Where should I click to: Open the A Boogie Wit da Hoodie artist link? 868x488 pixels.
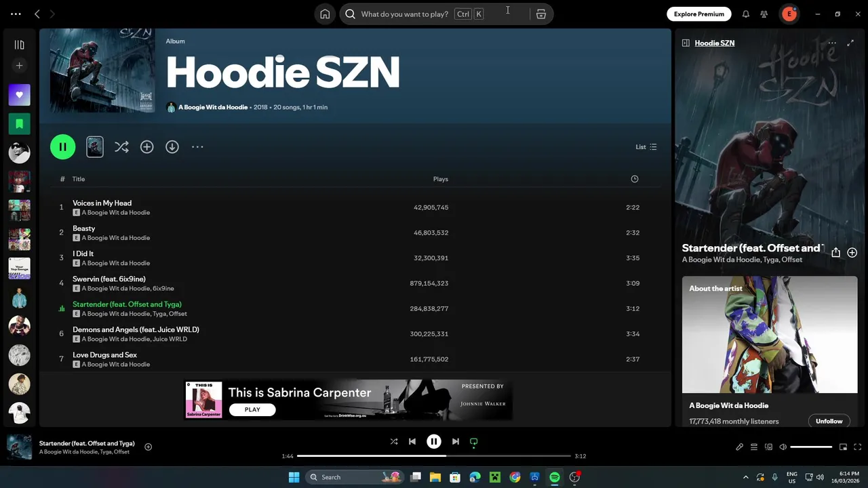[213, 107]
